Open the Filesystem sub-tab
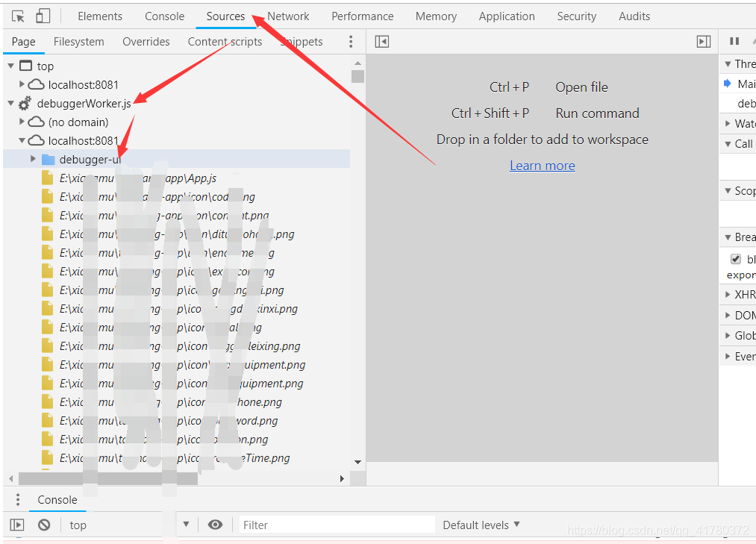Screen dimensions: 756x544 click(78, 42)
